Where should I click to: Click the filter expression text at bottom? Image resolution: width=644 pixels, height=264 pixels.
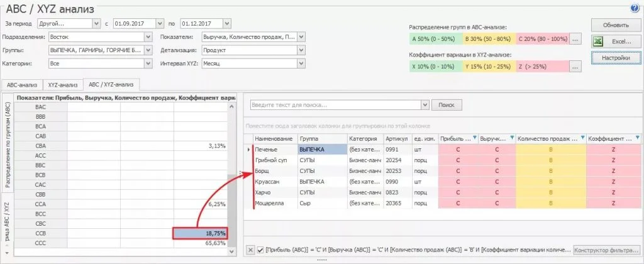418,250
